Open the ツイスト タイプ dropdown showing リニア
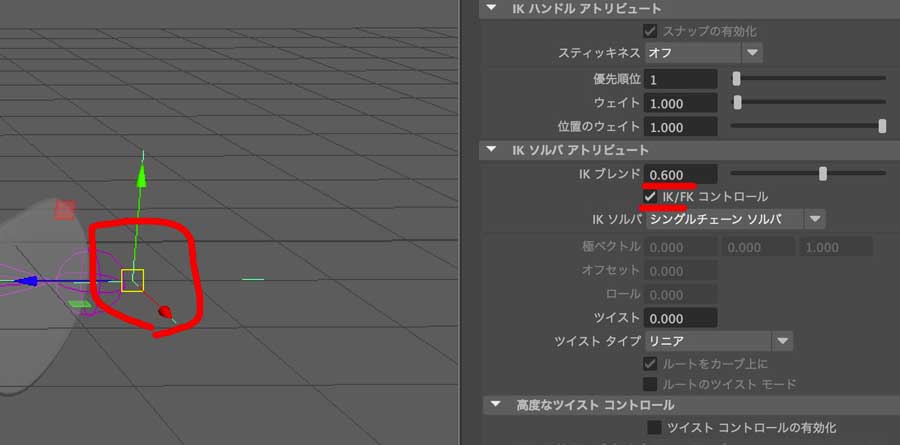 click(x=719, y=341)
